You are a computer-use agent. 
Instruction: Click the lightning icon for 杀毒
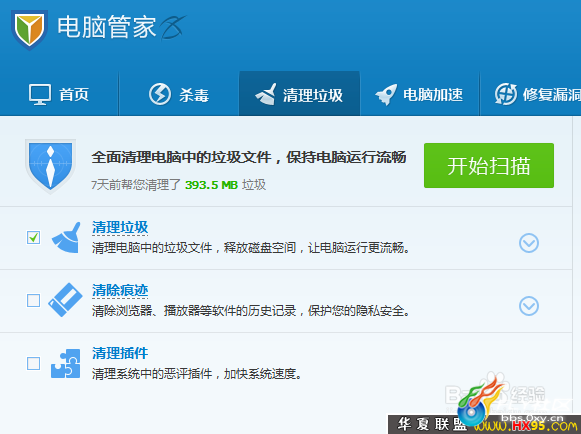pyautogui.click(x=160, y=94)
